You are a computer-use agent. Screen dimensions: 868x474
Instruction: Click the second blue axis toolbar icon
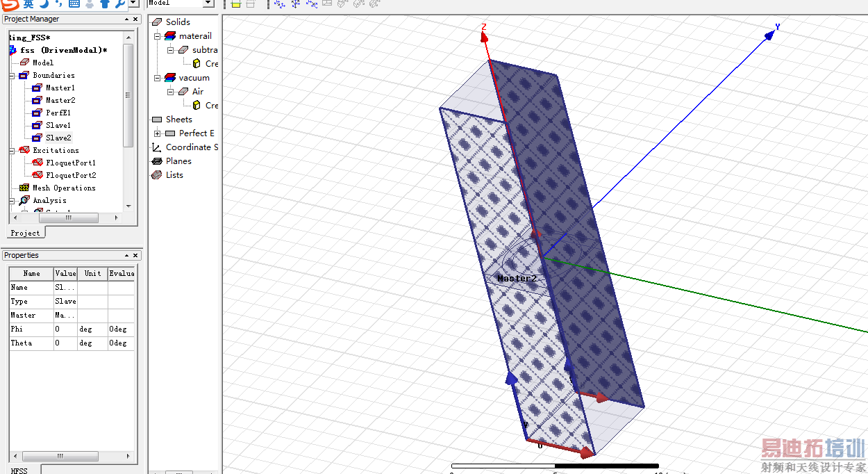pyautogui.click(x=296, y=3)
